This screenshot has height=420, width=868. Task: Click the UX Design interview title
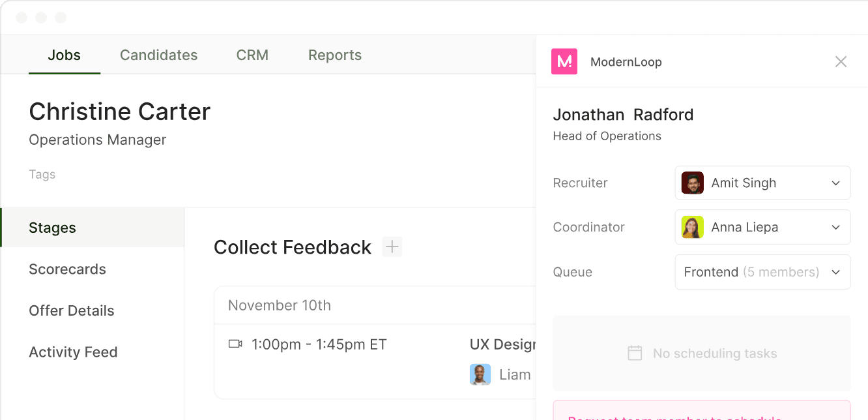[502, 344]
